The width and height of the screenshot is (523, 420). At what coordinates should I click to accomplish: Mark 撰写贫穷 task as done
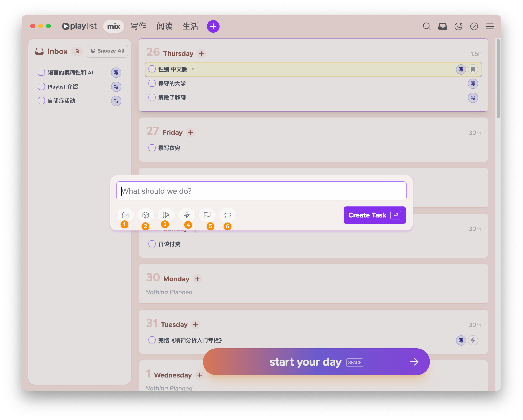[x=152, y=148]
